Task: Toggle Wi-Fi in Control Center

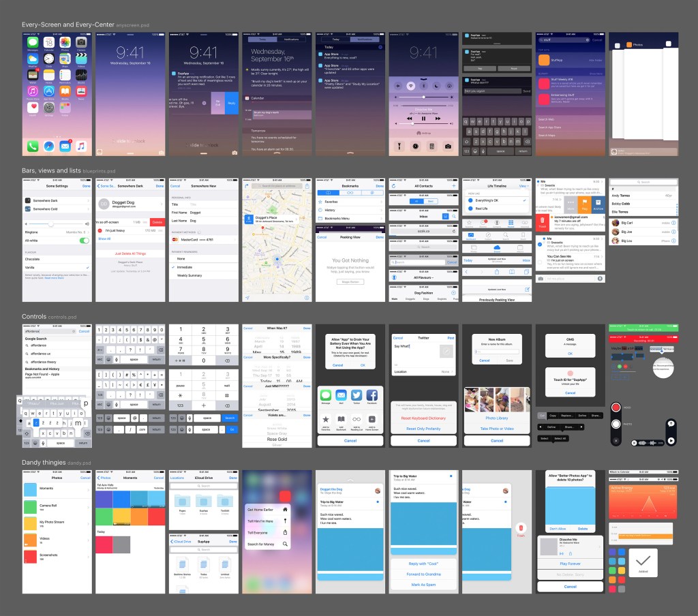Action: point(410,86)
